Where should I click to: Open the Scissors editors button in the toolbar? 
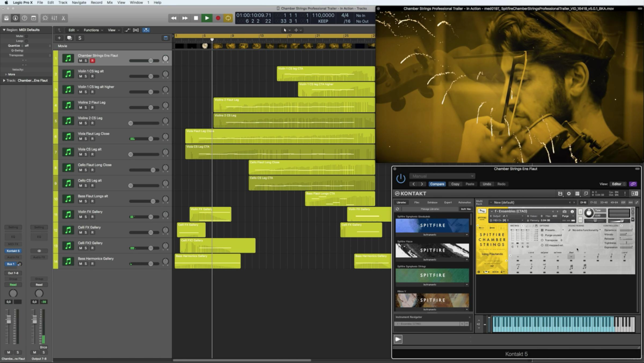click(63, 18)
